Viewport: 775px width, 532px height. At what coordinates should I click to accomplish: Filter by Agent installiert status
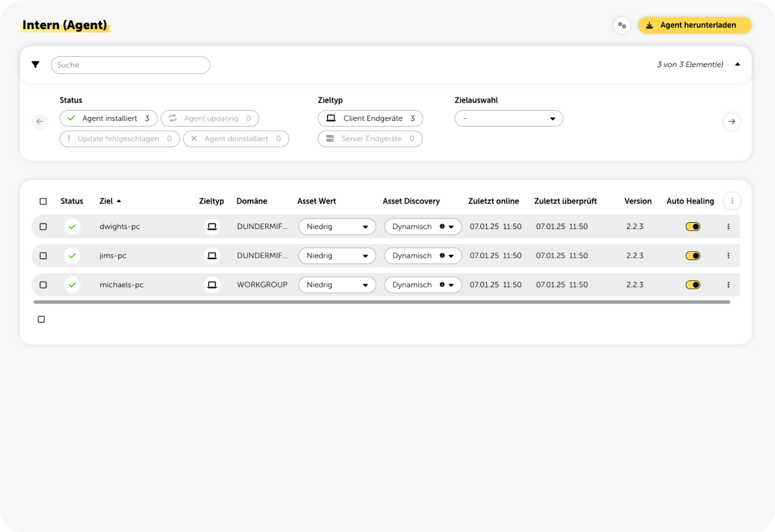pyautogui.click(x=109, y=118)
